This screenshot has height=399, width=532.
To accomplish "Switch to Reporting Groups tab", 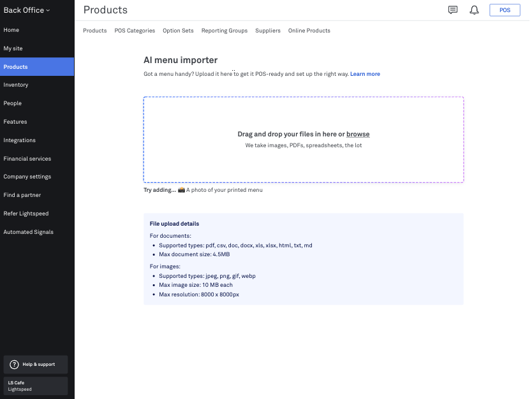I will (x=225, y=31).
